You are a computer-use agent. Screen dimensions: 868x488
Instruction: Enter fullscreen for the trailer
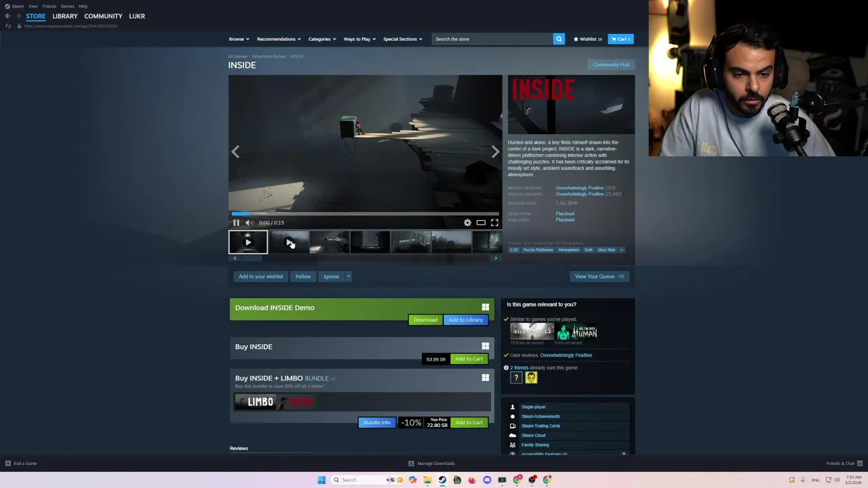[494, 222]
